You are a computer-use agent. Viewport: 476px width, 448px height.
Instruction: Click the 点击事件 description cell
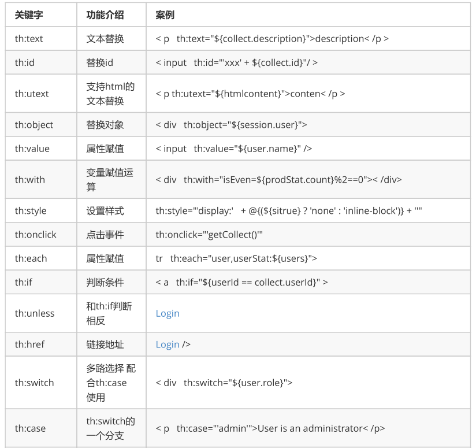pyautogui.click(x=105, y=235)
